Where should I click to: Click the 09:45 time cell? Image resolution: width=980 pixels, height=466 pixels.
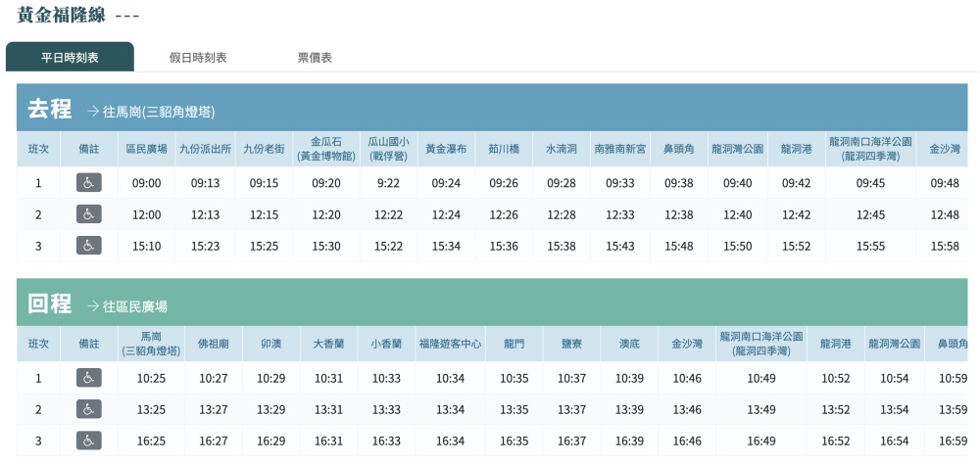click(870, 184)
